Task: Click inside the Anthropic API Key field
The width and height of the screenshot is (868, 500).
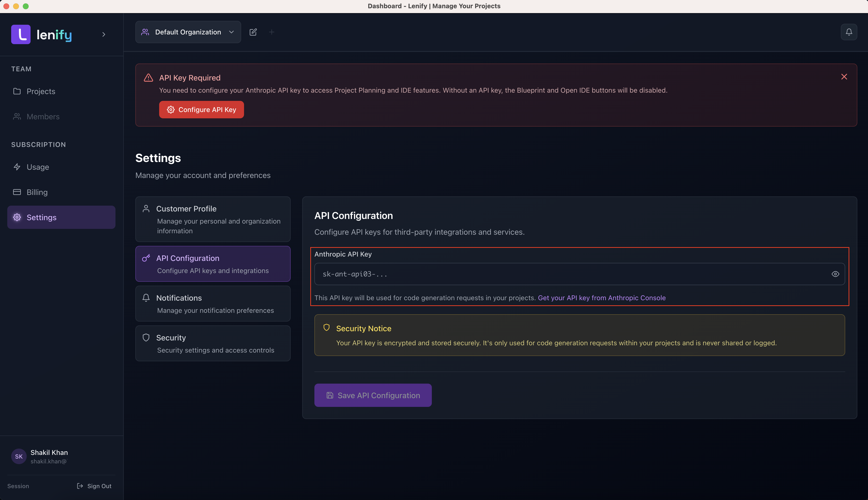Action: [x=549, y=274]
